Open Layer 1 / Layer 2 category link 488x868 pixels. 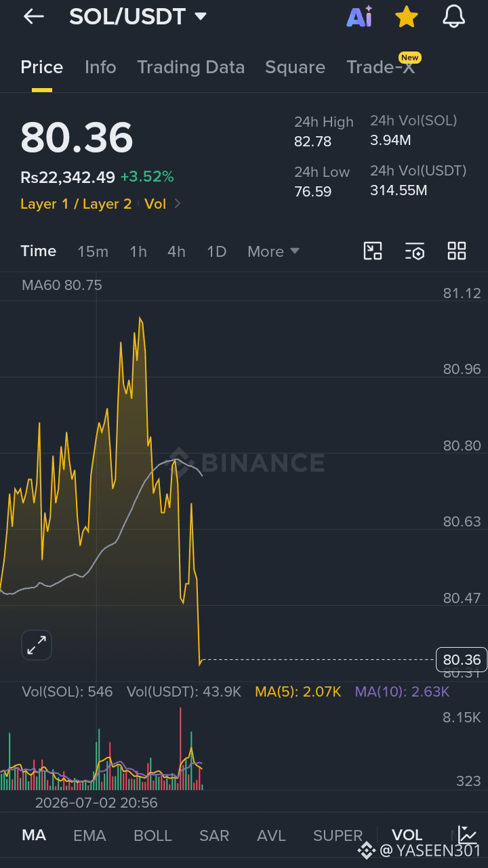pos(76,204)
